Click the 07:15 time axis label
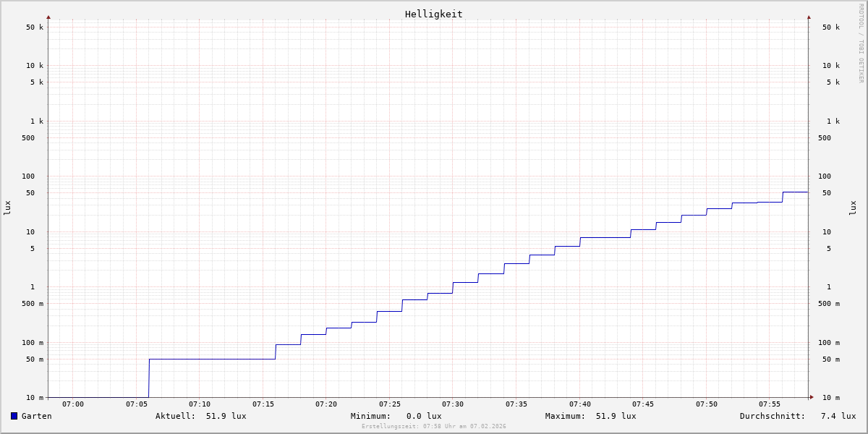 (263, 404)
